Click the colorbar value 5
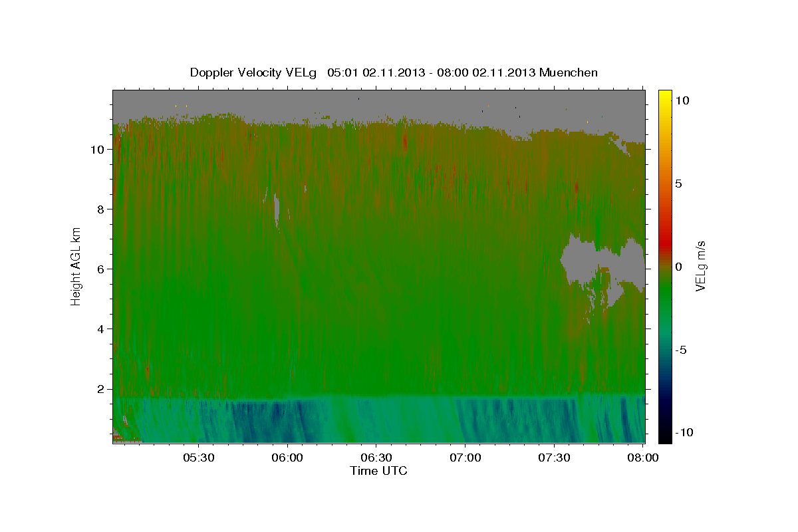This screenshot has width=798, height=532. [x=678, y=184]
